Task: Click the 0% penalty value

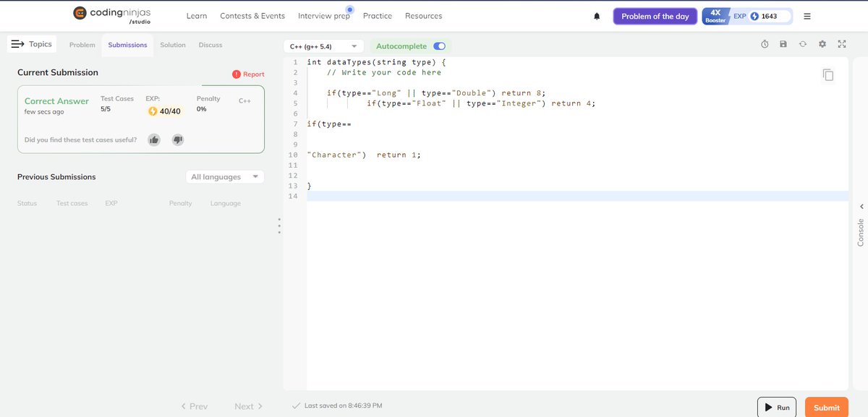Action: tap(201, 108)
